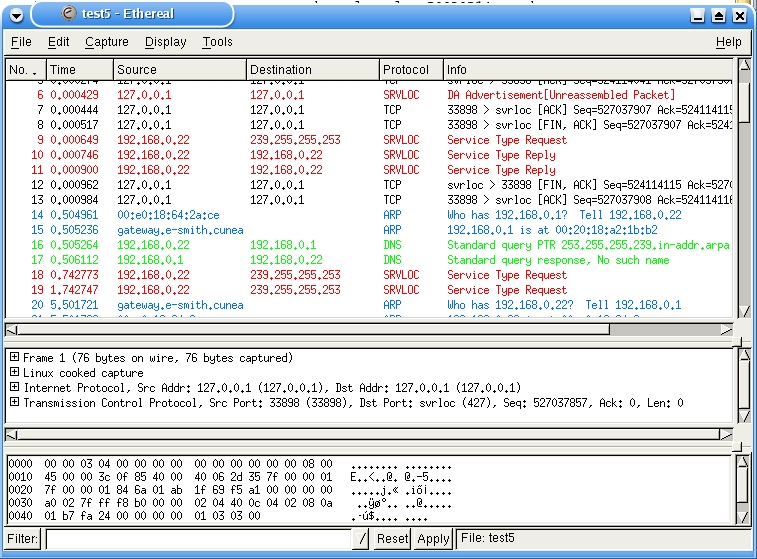This screenshot has width=757, height=559.
Task: Open the window menu in the title bar
Action: pos(16,15)
